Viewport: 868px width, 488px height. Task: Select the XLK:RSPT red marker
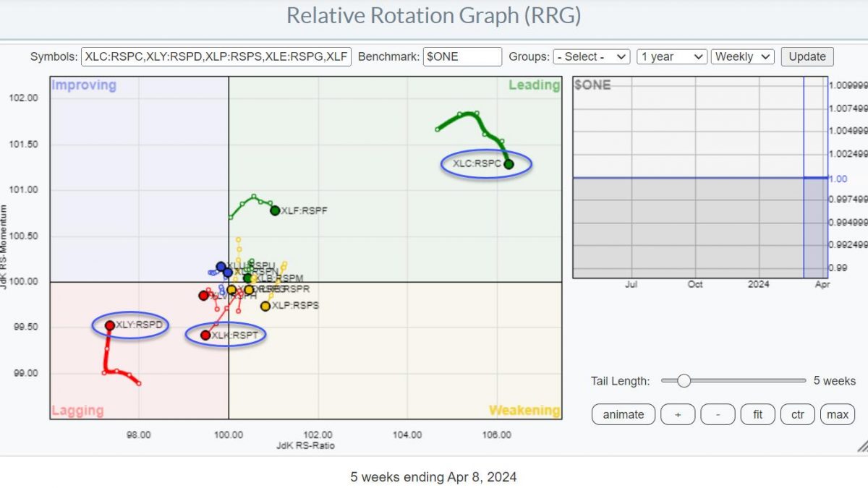[205, 335]
